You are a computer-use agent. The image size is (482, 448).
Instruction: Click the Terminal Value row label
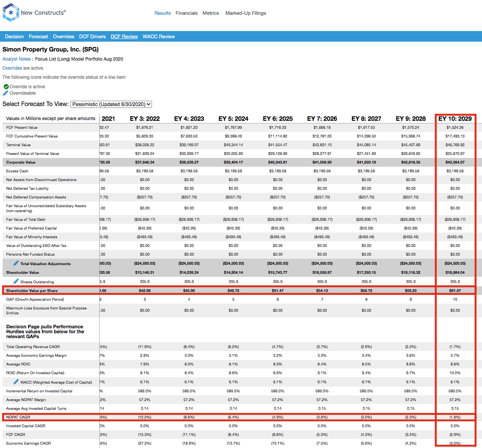[19, 145]
